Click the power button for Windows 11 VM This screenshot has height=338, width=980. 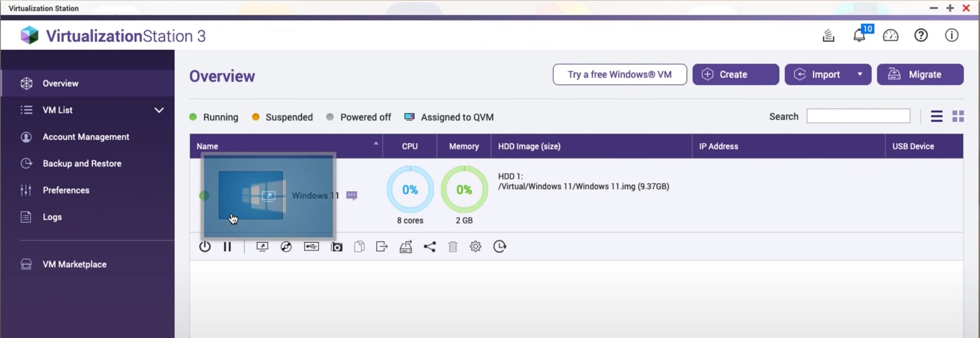pyautogui.click(x=205, y=246)
